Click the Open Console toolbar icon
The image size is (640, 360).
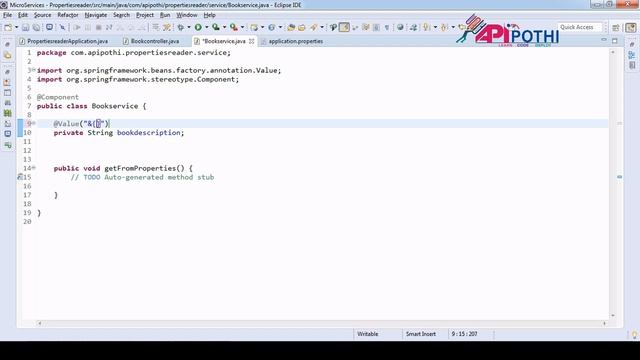[x=49, y=27]
